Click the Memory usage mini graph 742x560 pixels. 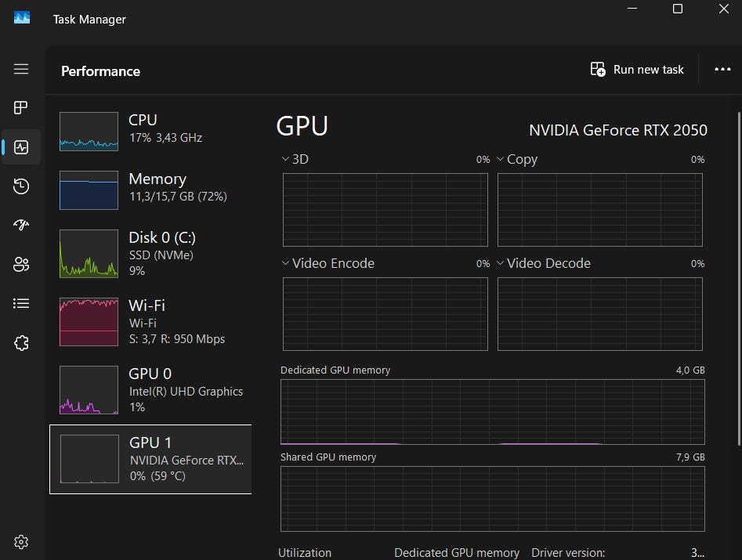[x=89, y=190]
